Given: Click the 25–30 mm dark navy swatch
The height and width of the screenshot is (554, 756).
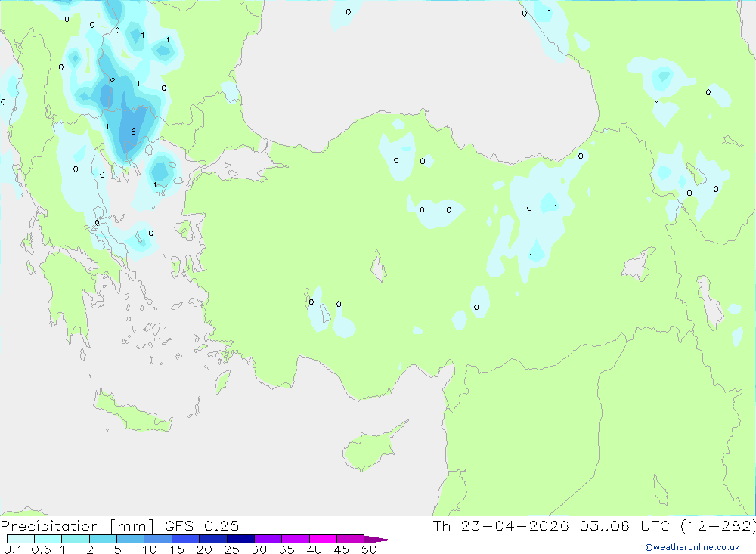Looking at the screenshot, I should coord(240,539).
